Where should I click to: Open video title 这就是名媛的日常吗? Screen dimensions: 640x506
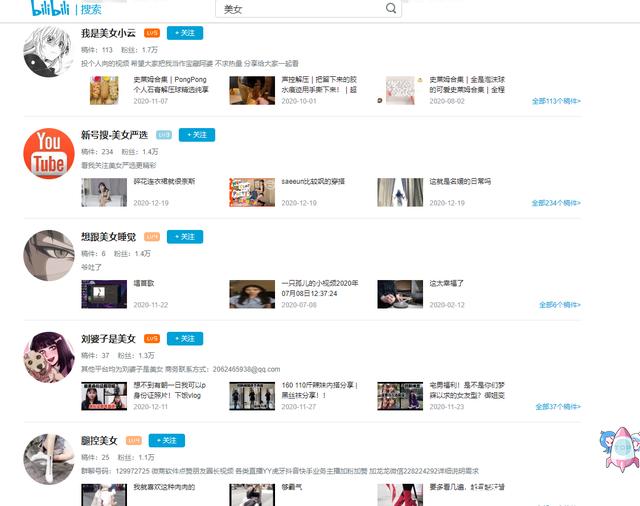click(460, 181)
